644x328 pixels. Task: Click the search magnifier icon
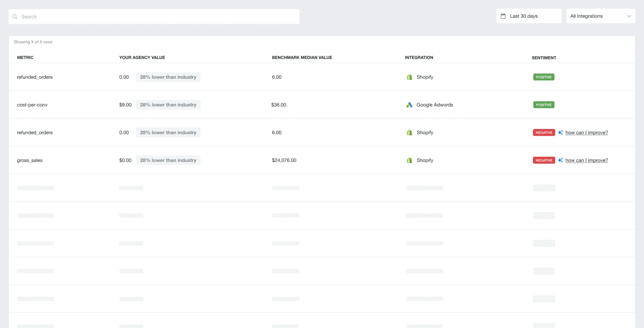point(15,16)
